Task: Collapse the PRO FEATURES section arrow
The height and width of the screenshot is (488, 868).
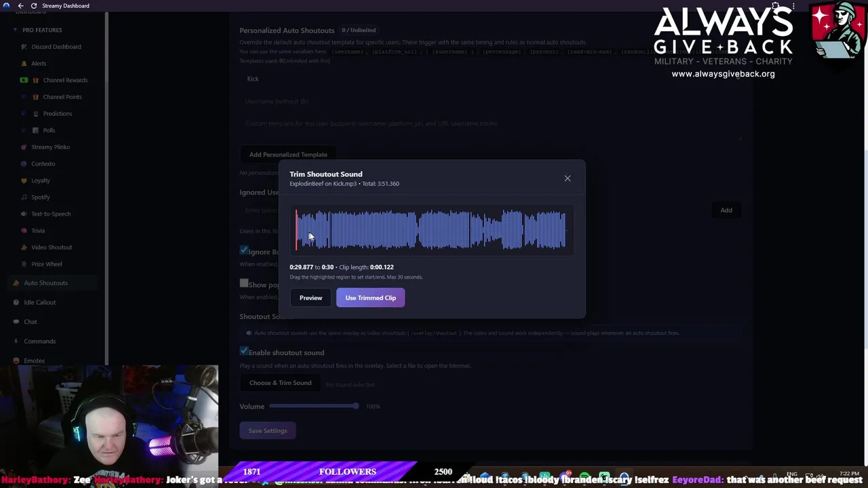Action: pos(16,30)
